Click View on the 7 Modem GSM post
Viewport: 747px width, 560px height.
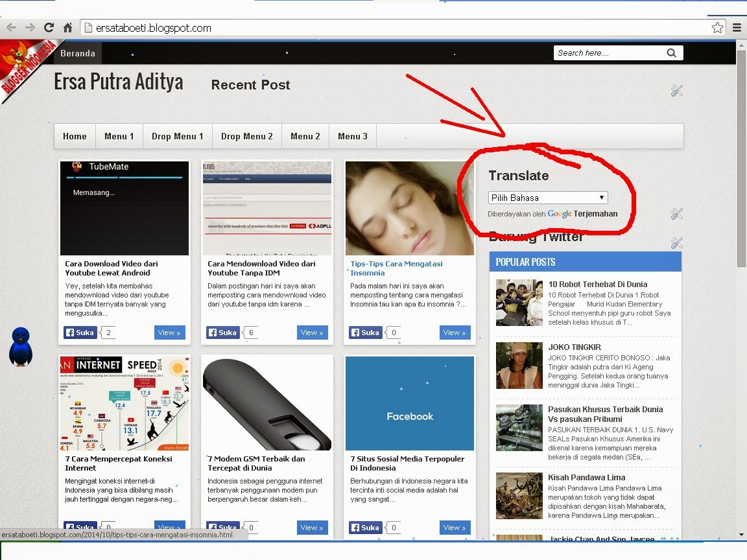[x=312, y=528]
